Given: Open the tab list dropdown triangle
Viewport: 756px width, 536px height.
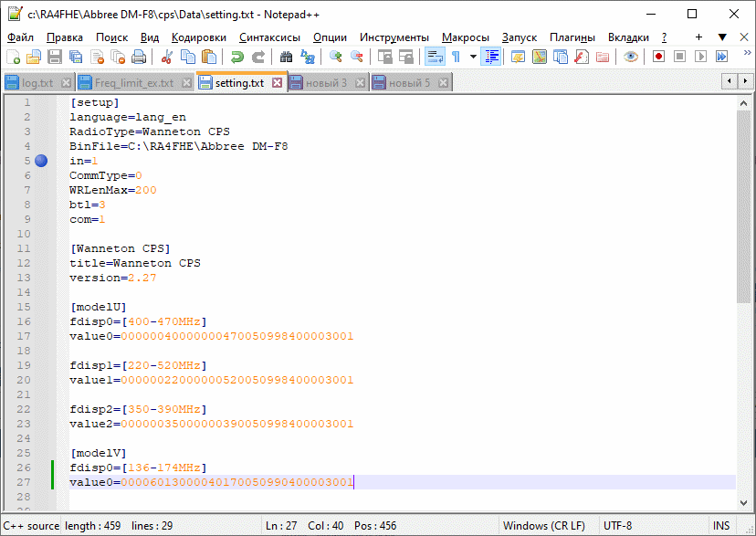Looking at the screenshot, I should [x=722, y=37].
